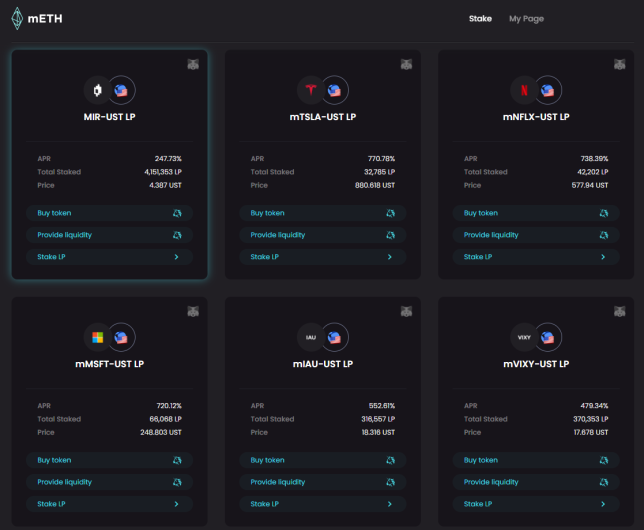Screen dimensions: 644x530
Task: Provide liquidity for mNFLX-UST LP
Action: click(x=536, y=235)
